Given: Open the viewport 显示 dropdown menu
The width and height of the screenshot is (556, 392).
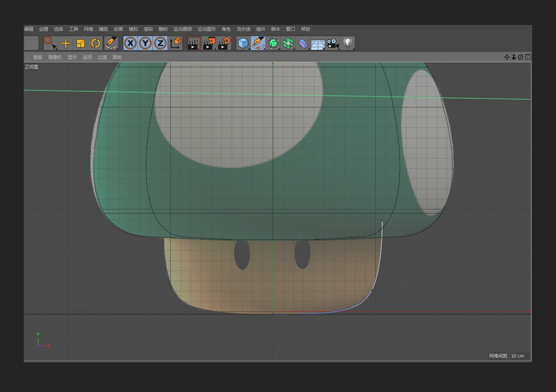Looking at the screenshot, I should pos(72,57).
